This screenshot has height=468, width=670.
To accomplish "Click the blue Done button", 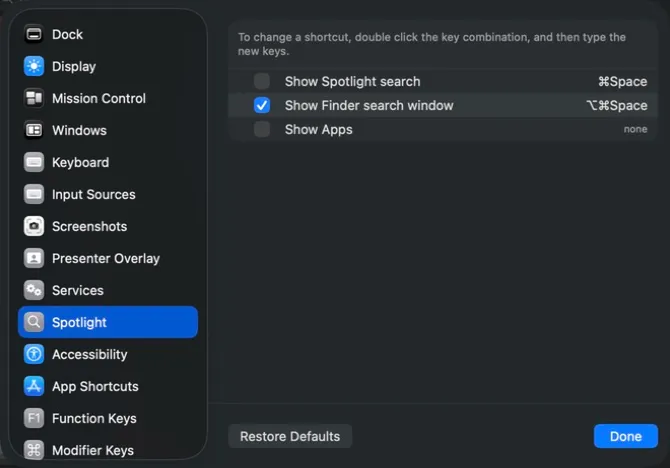I will point(626,436).
